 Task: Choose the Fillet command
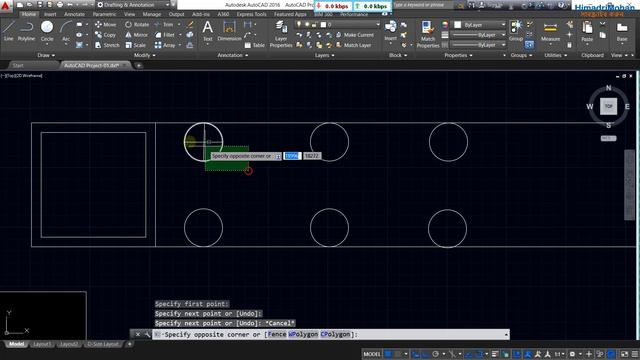(x=164, y=35)
